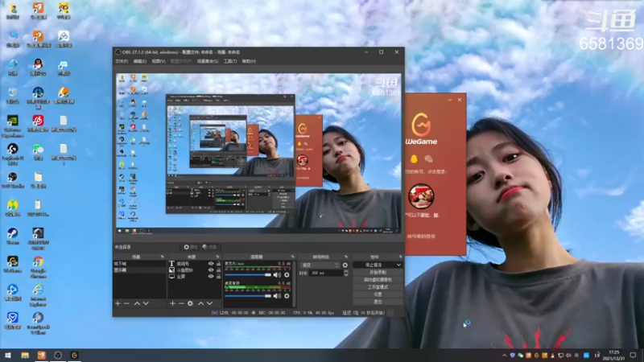Open Internet Explorer desktop shortcut
This screenshot has height=362, width=644.
38,295
